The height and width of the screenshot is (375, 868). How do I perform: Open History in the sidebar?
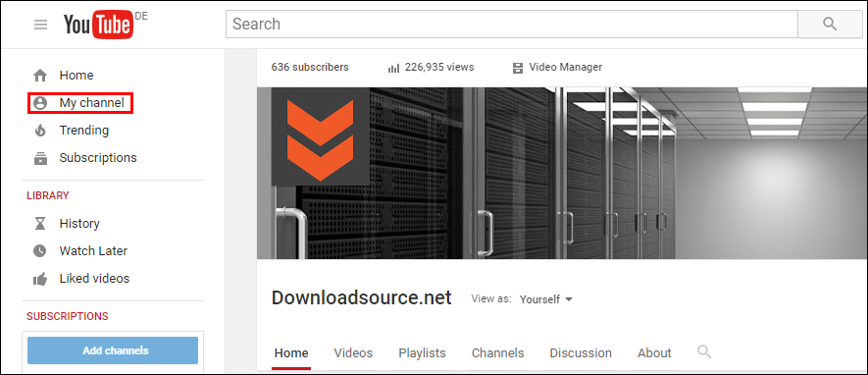pyautogui.click(x=79, y=224)
